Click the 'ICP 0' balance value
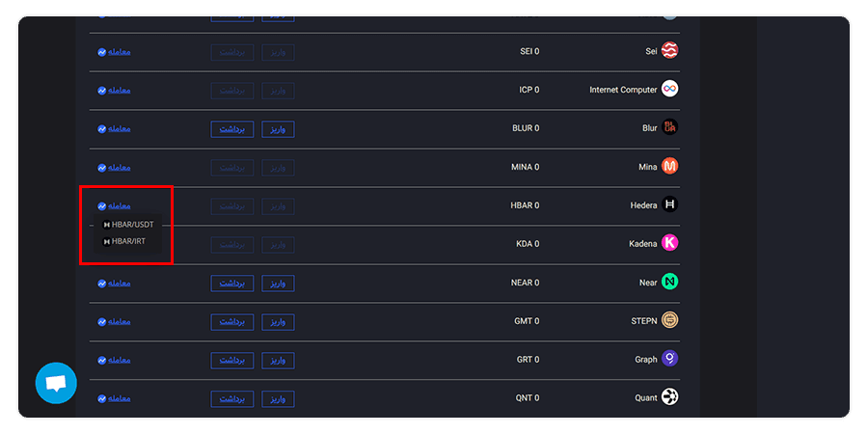Image resolution: width=868 pixels, height=434 pixels. pyautogui.click(x=529, y=90)
